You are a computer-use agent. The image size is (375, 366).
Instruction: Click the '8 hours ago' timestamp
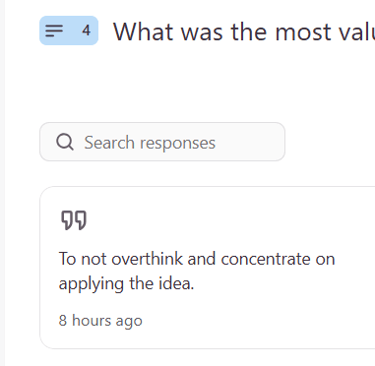(100, 321)
